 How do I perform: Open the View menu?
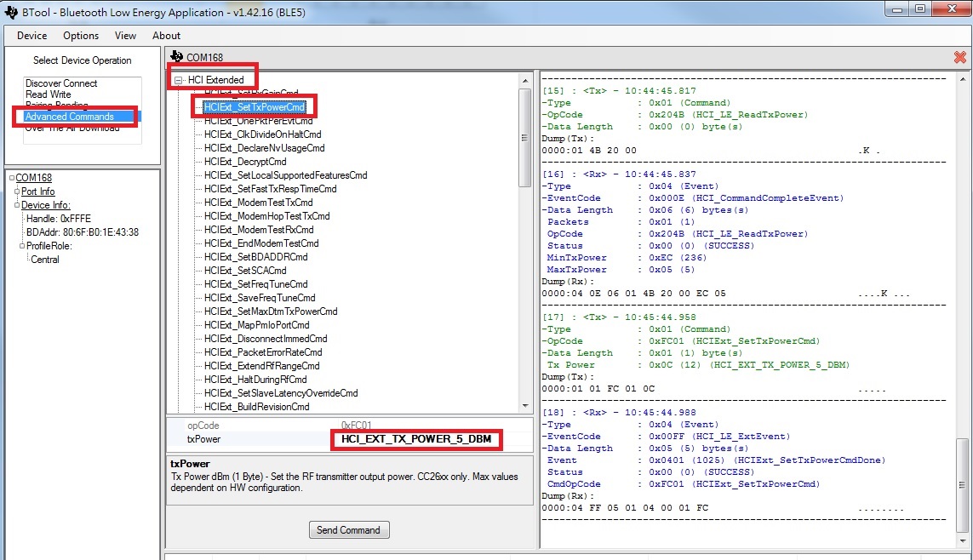point(125,36)
